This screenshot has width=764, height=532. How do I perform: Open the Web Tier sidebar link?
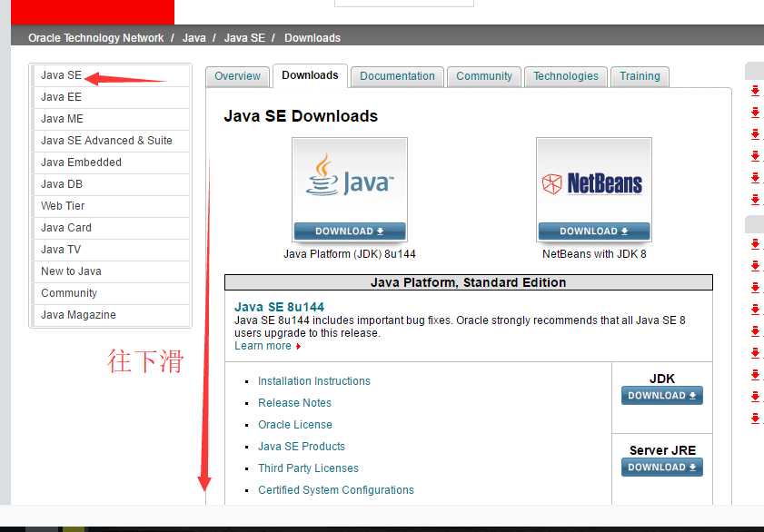63,206
